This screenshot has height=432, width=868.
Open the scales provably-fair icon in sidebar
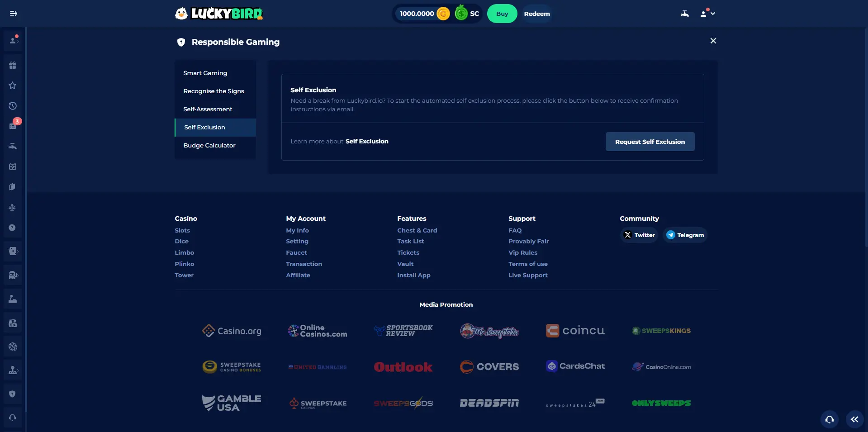[13, 208]
